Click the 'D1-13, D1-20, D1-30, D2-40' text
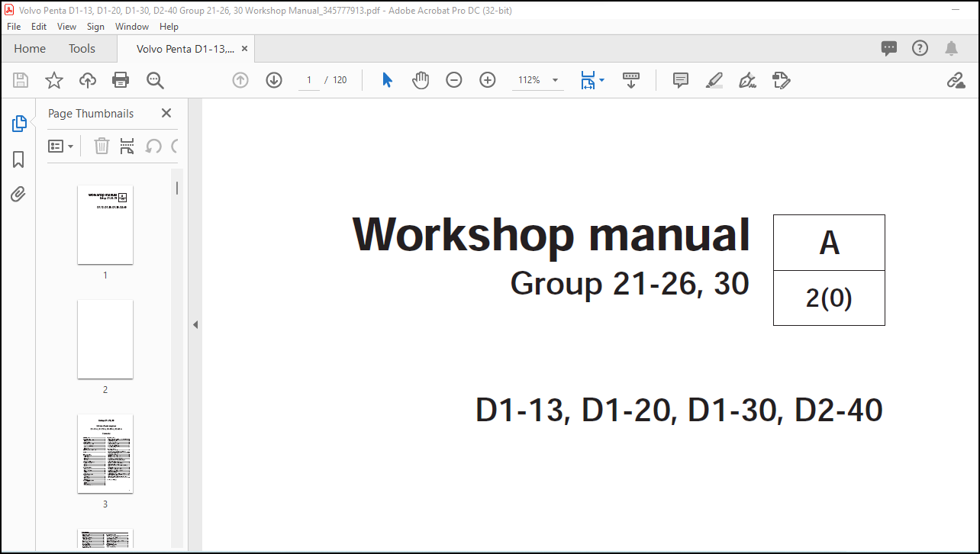This screenshot has height=554, width=980. click(679, 411)
